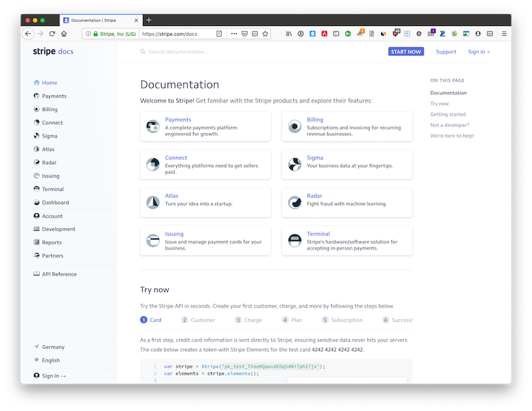This screenshot has height=411, width=532.
Task: Switch to the Customer step
Action: point(198,320)
